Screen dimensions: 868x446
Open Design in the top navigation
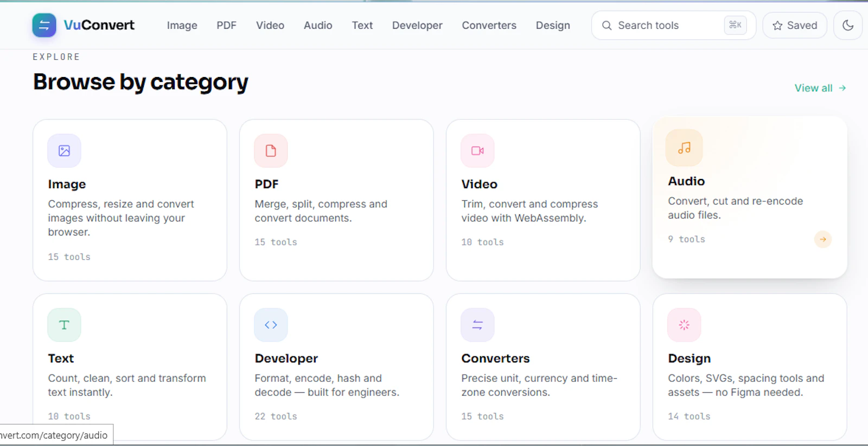pos(553,26)
